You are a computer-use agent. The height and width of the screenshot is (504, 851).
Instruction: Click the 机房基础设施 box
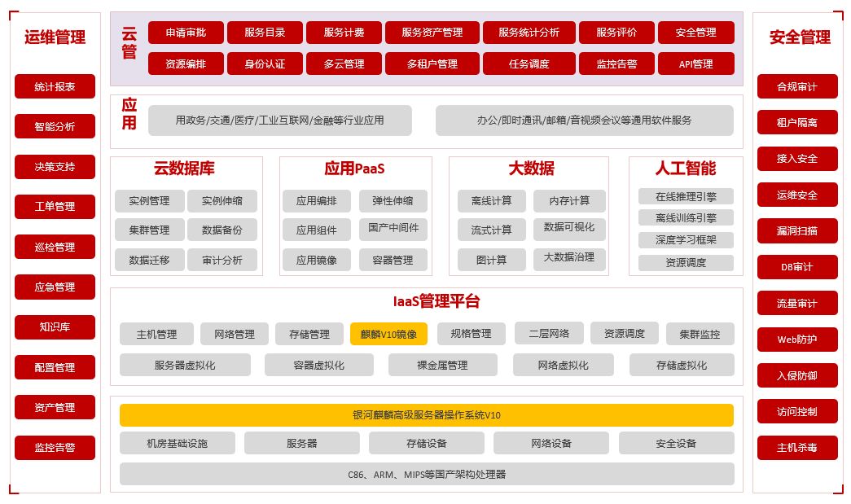click(178, 444)
